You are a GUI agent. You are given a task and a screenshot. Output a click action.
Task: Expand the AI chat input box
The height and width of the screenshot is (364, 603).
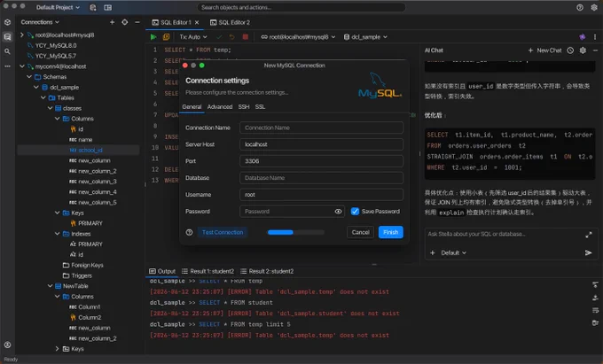(589, 235)
